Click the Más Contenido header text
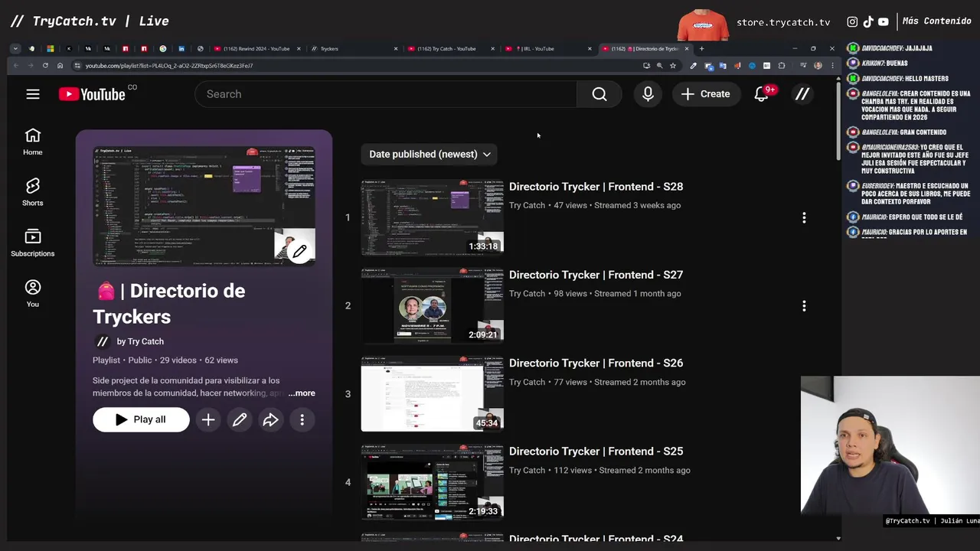 coord(936,21)
